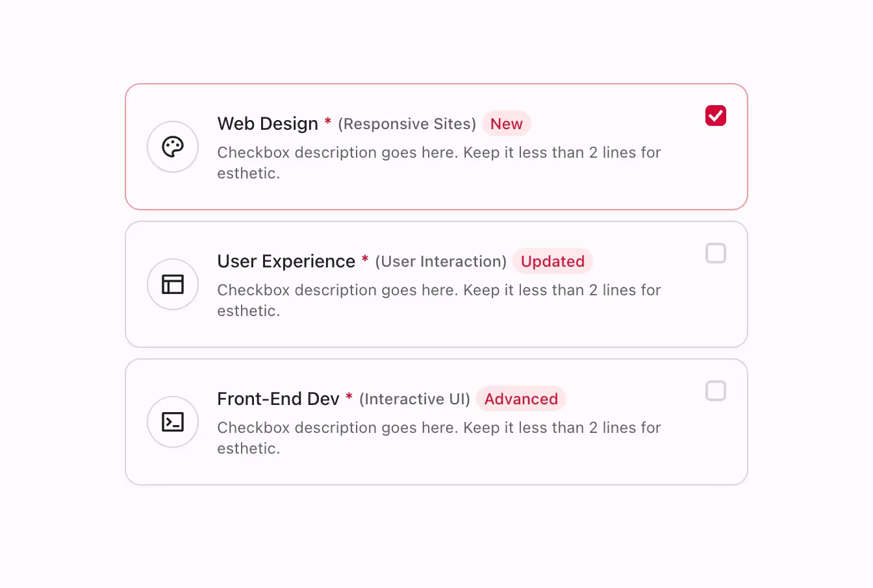Click the asterisk next to Front-End Dev
The height and width of the screenshot is (588, 873).
[x=349, y=397]
